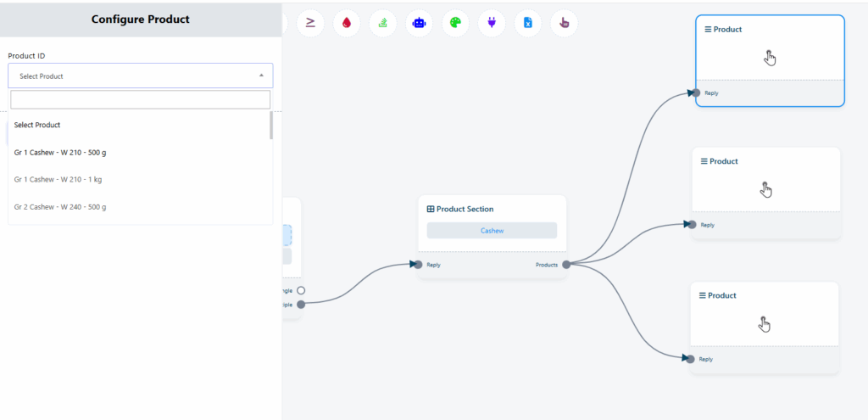The width and height of the screenshot is (868, 420).
Task: Click the green color palette icon
Action: coord(455,23)
